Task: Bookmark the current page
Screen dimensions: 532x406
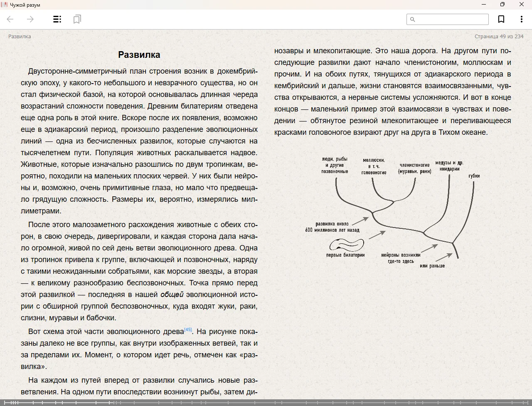Action: click(501, 19)
